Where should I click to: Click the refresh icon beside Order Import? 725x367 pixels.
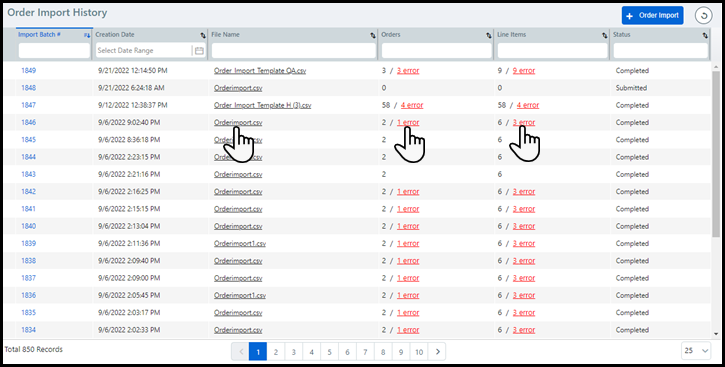pos(703,16)
